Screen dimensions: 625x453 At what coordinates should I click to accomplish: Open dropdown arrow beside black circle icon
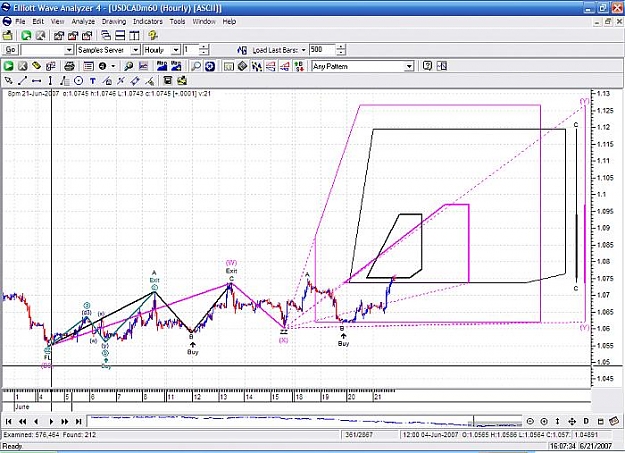coord(113,66)
